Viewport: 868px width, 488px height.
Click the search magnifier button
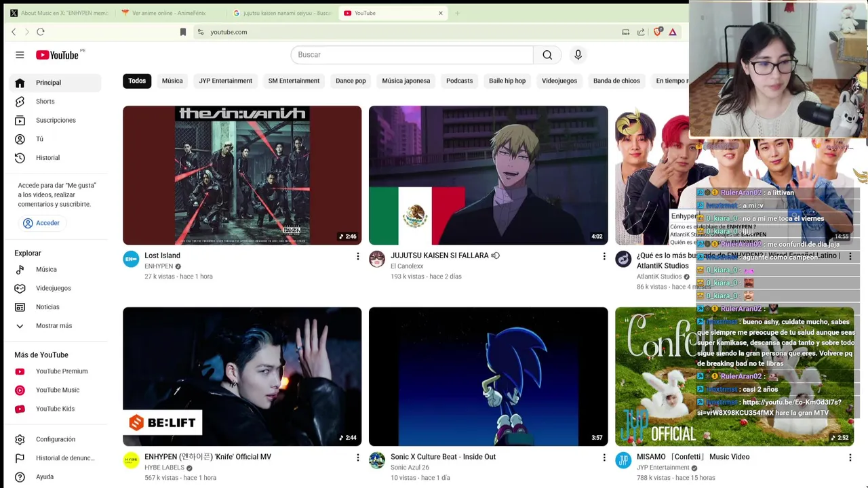(547, 55)
